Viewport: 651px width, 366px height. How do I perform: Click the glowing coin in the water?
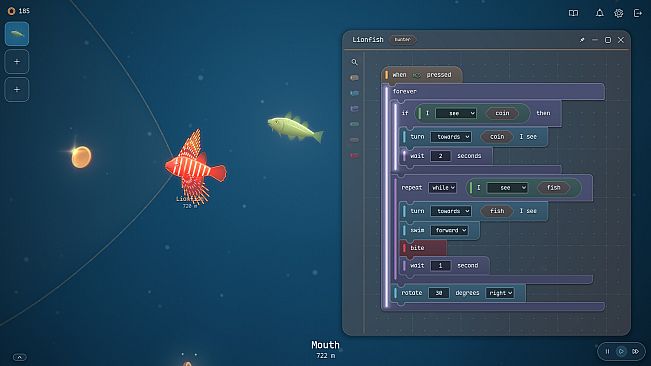click(x=81, y=157)
